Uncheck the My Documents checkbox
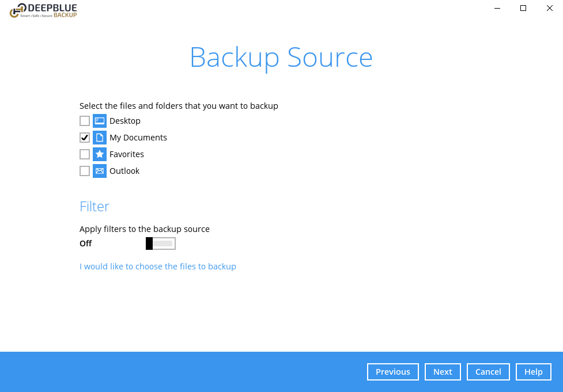The height and width of the screenshot is (392, 563). tap(85, 138)
